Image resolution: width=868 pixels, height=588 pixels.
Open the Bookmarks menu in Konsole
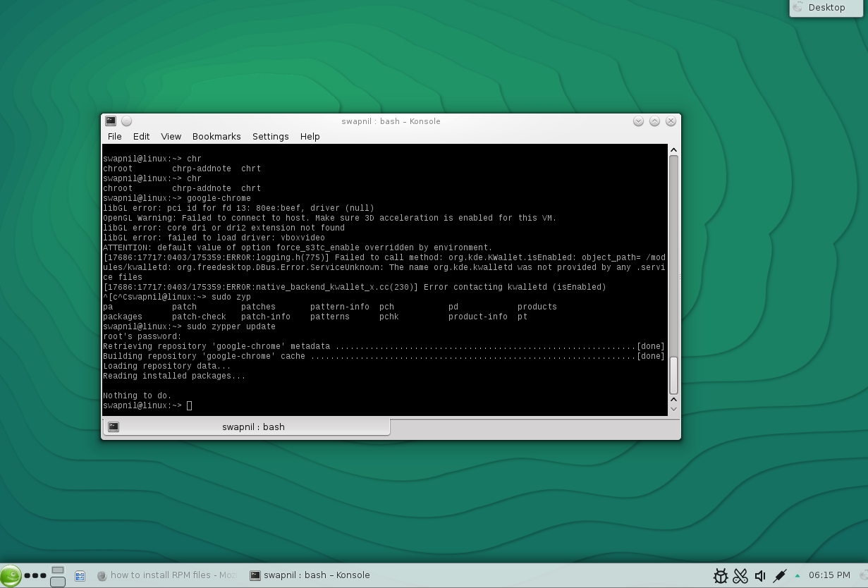[216, 137]
